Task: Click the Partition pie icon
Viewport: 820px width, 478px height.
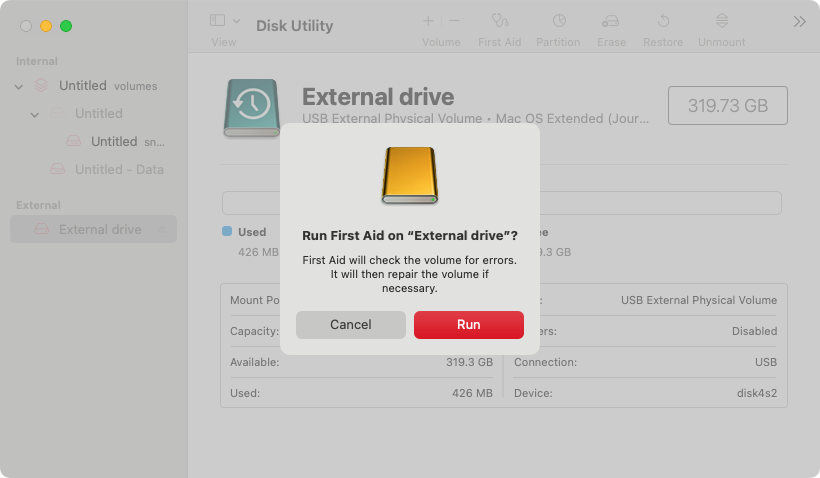Action: pyautogui.click(x=559, y=21)
